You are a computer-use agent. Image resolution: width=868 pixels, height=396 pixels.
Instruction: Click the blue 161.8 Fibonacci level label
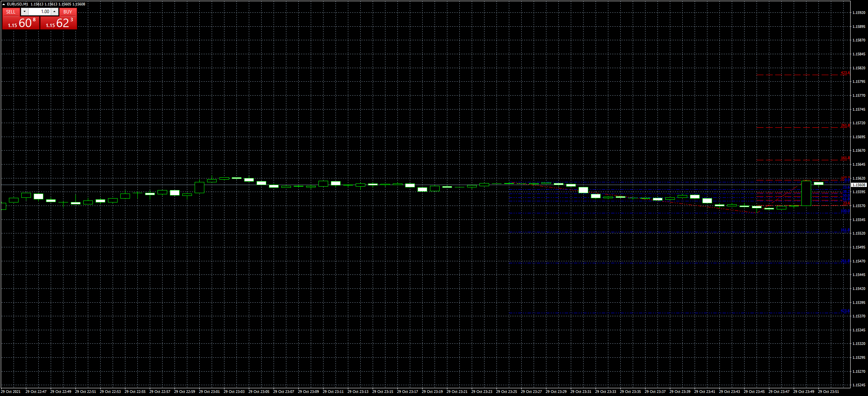pyautogui.click(x=845, y=230)
